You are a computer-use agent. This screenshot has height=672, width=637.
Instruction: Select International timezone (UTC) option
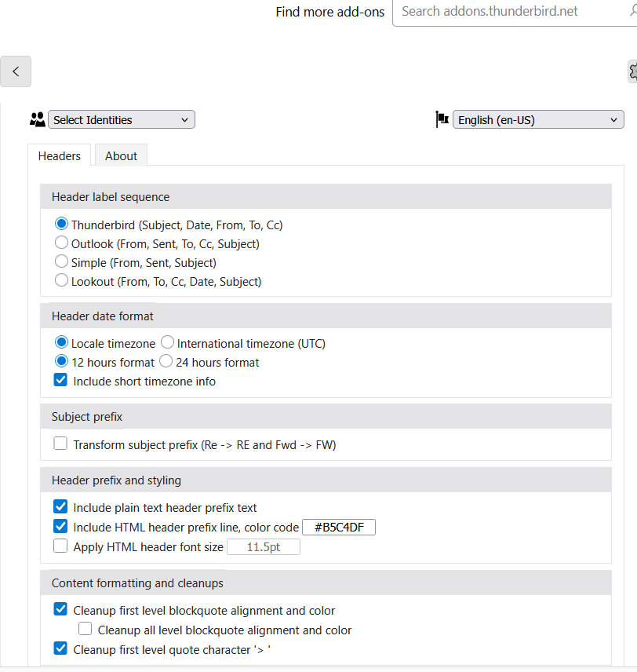(x=167, y=343)
